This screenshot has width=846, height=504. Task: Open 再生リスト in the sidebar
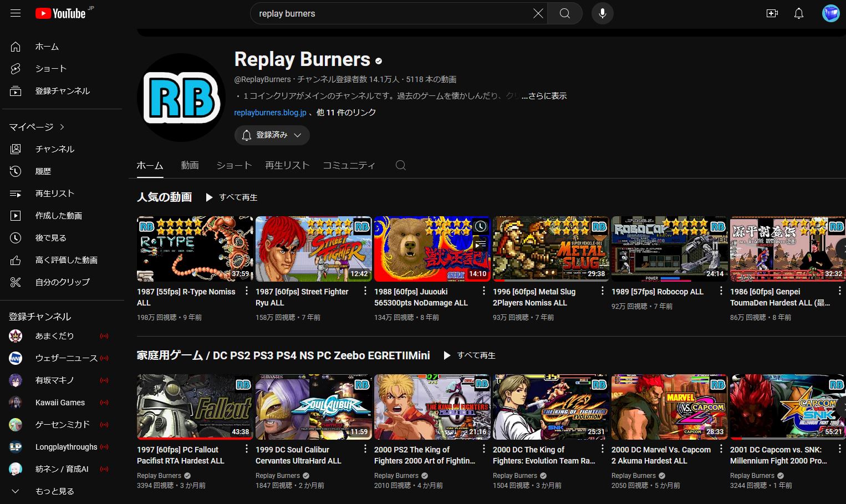62,194
